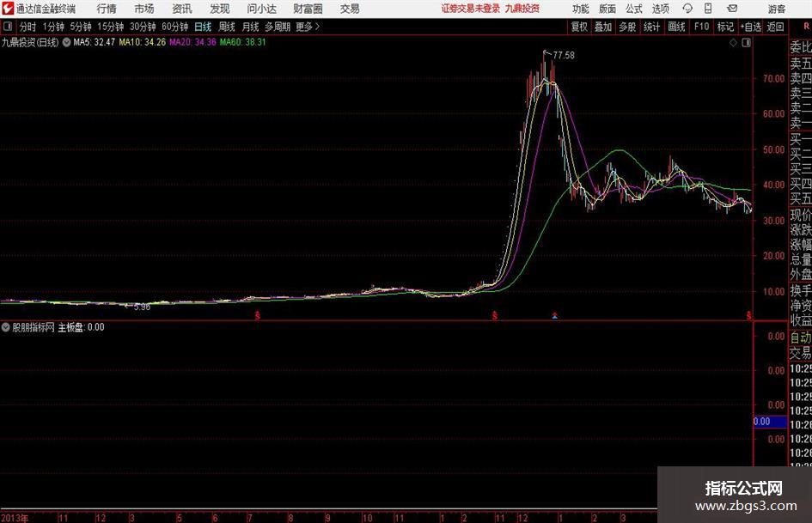The width and height of the screenshot is (812, 523).
Task: Click the 5.96 low price label
Action: point(142,307)
